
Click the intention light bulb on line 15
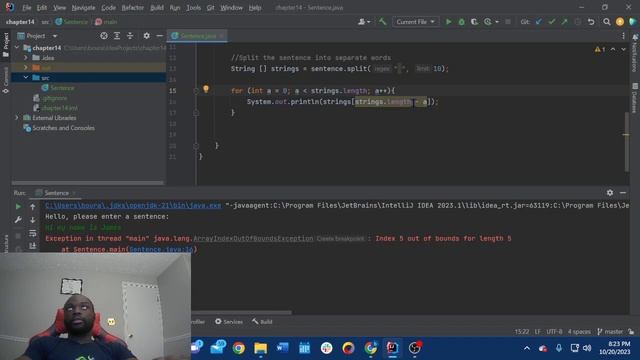(206, 89)
